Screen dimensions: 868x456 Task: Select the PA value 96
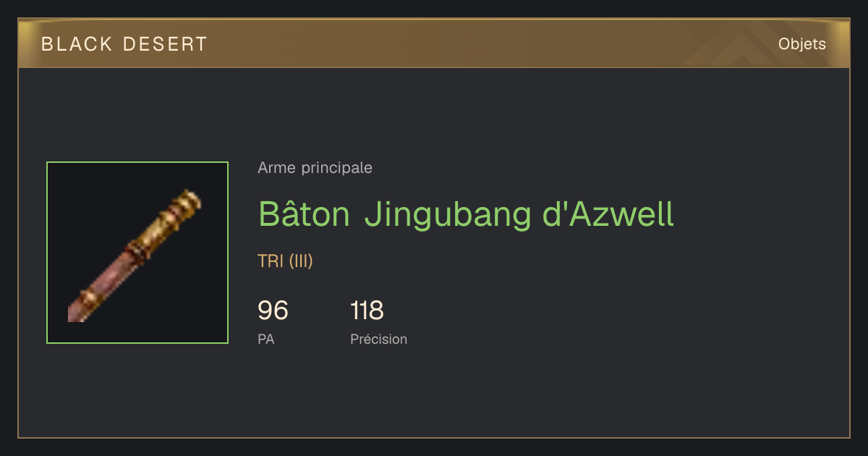[x=273, y=311]
